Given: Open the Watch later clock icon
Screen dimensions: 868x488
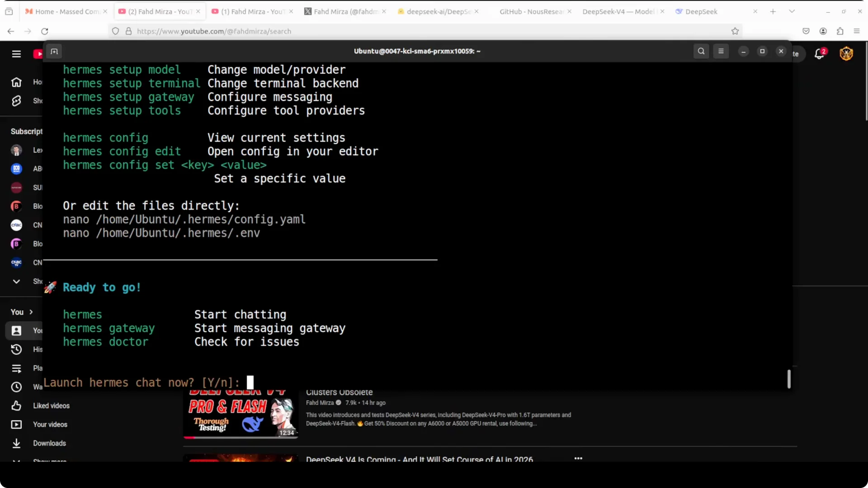Looking at the screenshot, I should 16,387.
